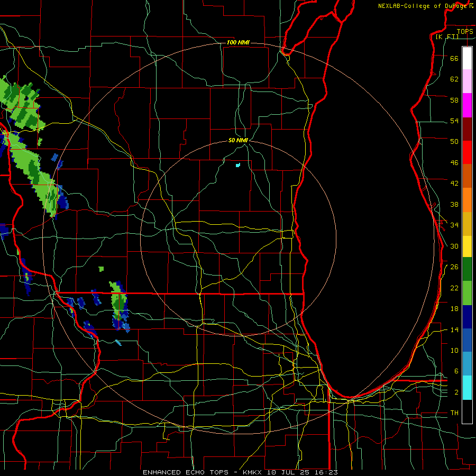The image size is (476, 476).
Task: Click the small isolated light green echo square
Action: coord(101,269)
